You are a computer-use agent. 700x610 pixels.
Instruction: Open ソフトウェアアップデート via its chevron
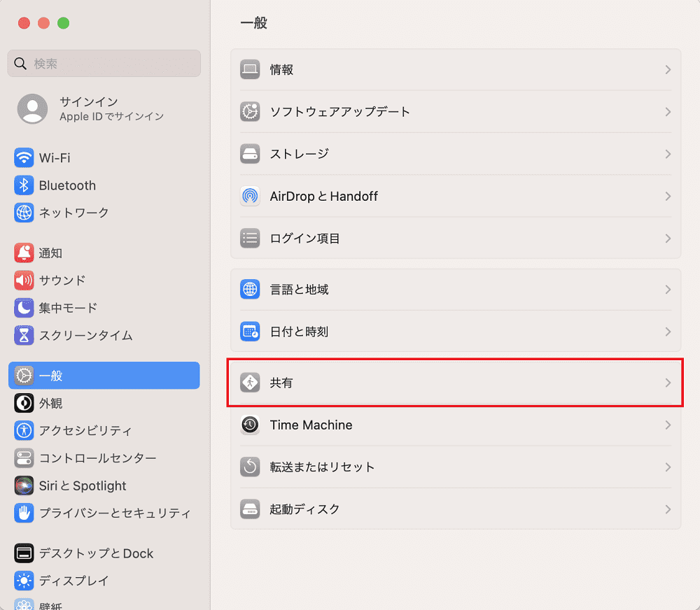coord(668,111)
